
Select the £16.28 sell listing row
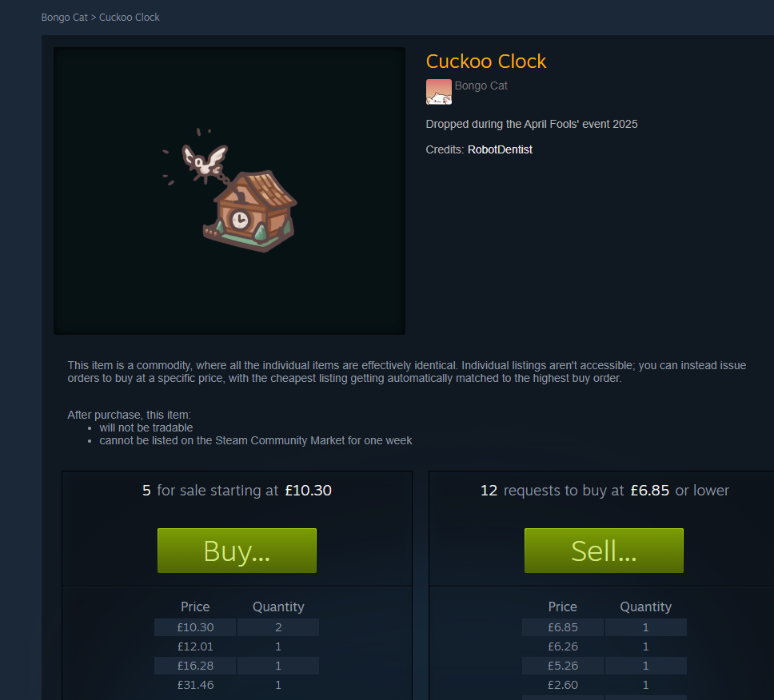point(237,666)
